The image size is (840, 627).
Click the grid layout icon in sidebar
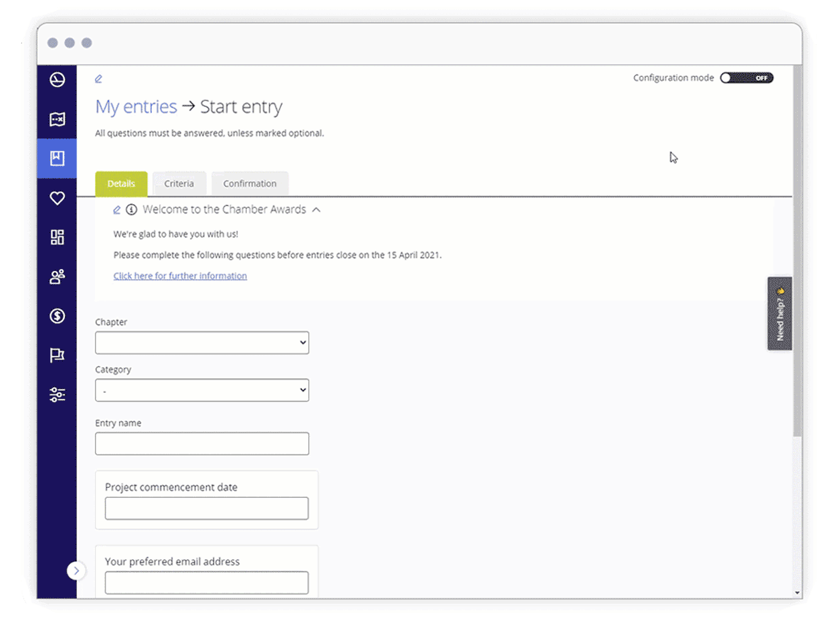(x=58, y=237)
